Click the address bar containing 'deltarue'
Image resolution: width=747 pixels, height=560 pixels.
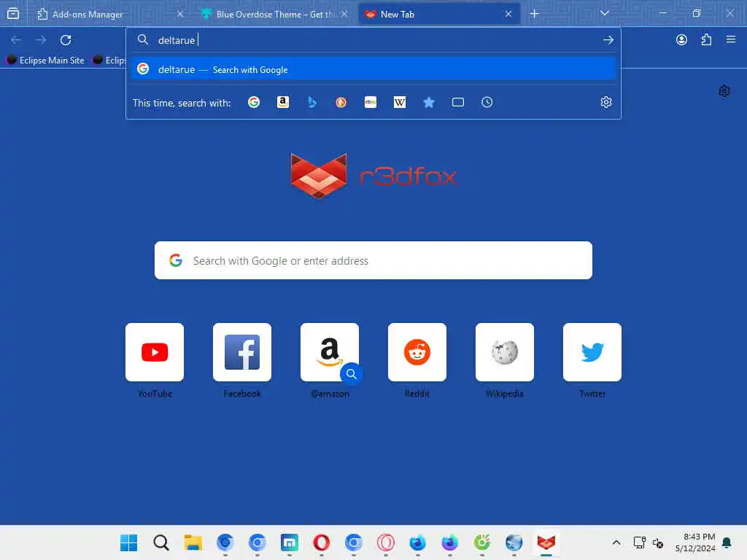tap(373, 40)
